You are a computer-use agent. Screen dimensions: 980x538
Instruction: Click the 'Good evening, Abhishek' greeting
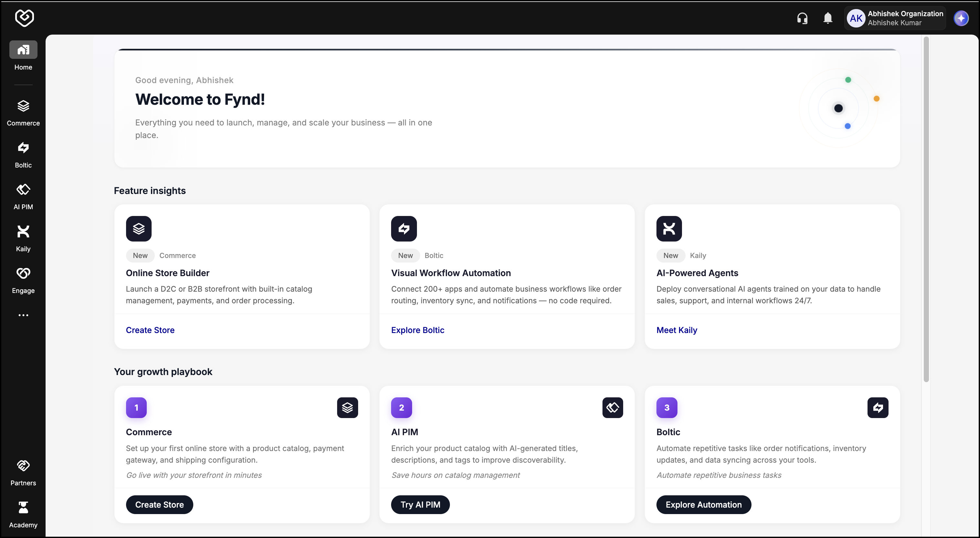184,80
